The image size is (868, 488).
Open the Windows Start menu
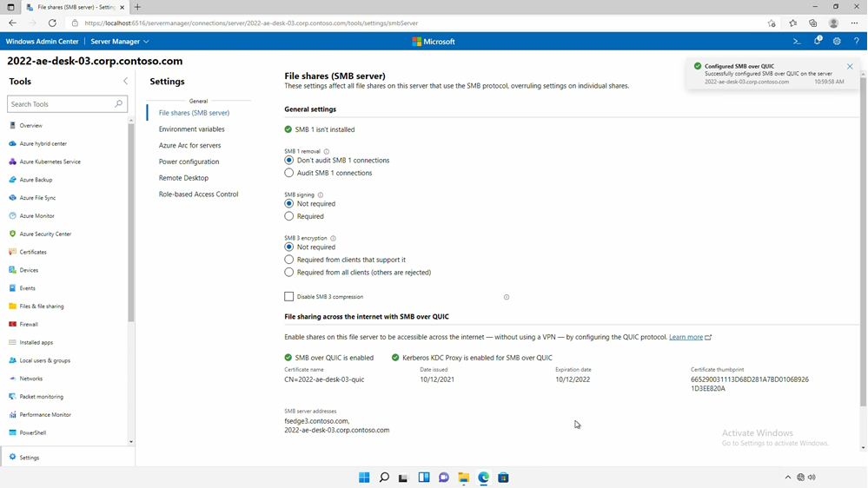pyautogui.click(x=364, y=478)
